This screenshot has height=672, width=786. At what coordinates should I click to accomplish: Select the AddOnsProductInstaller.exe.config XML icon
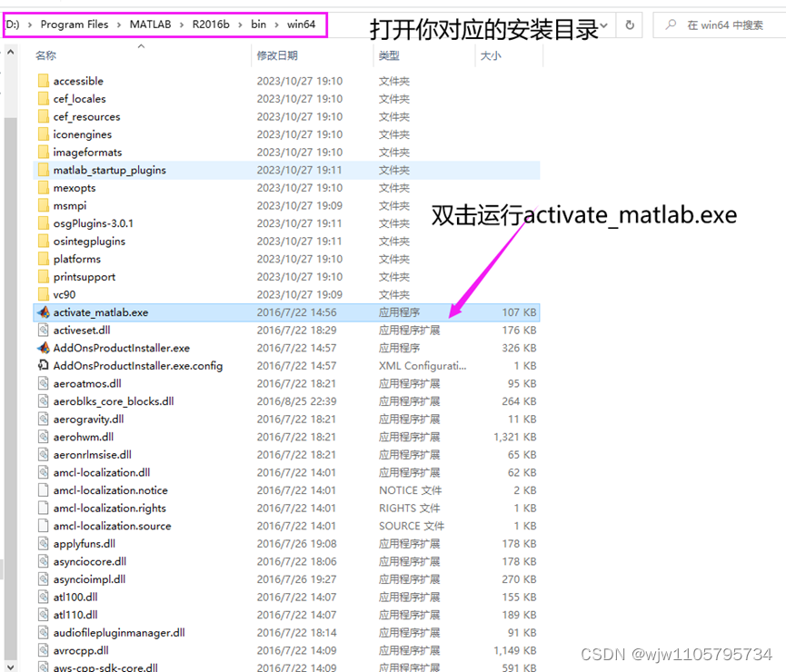[x=43, y=365]
